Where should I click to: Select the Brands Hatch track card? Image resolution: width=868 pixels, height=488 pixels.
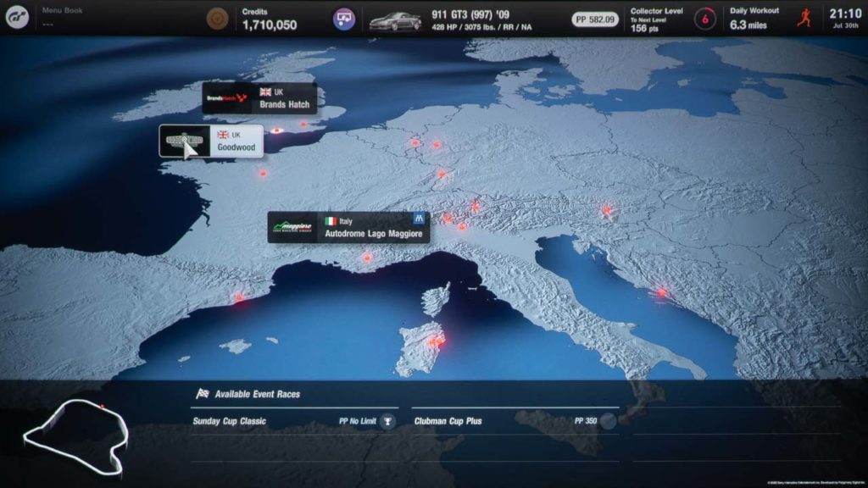pyautogui.click(x=259, y=98)
